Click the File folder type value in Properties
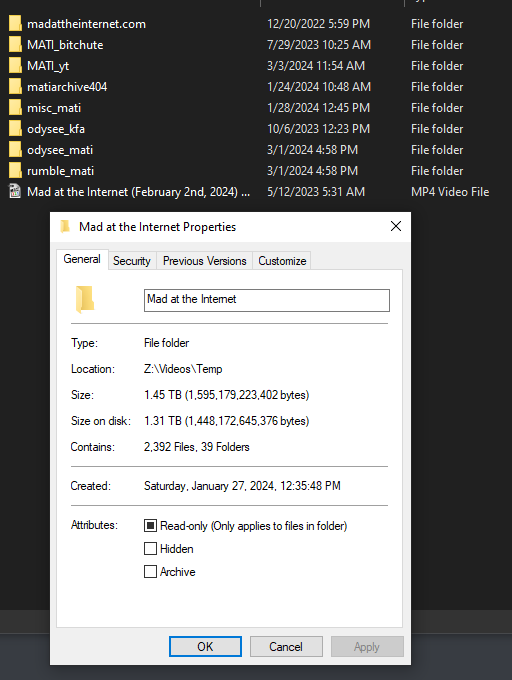The width and height of the screenshot is (512, 680). tap(166, 343)
